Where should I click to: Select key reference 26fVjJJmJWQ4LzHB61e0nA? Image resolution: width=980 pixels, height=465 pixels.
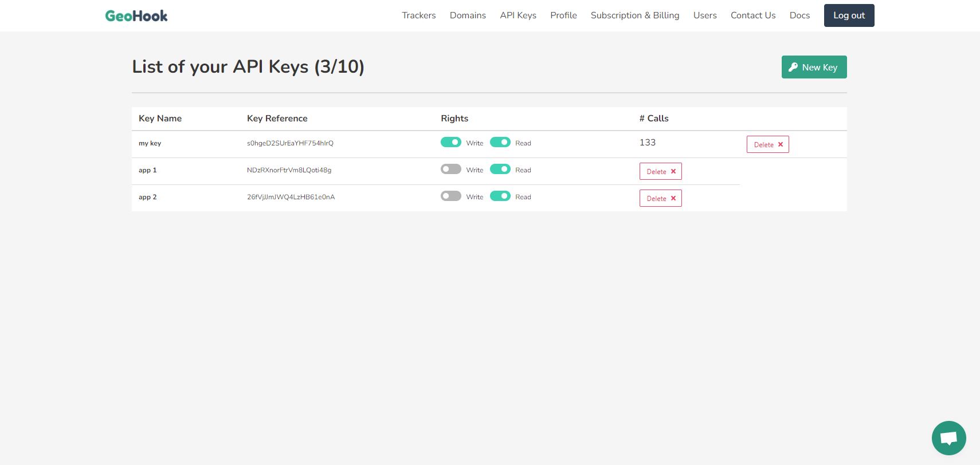tap(291, 197)
